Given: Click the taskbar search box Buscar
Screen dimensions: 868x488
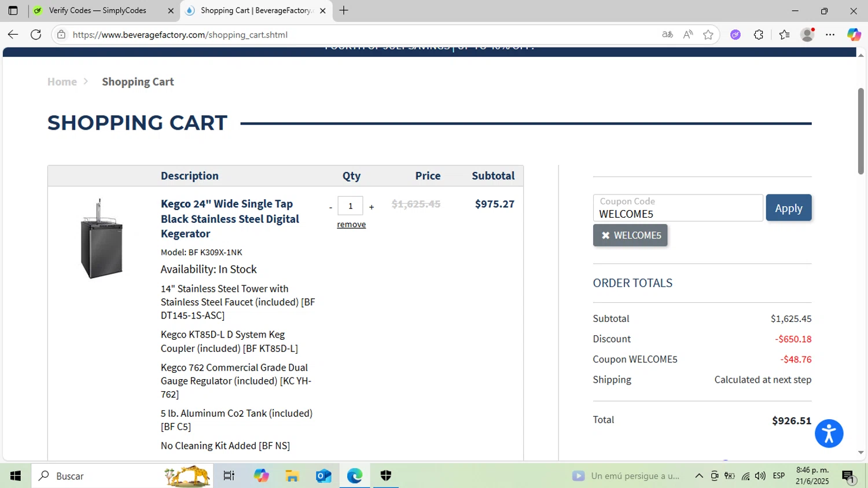Looking at the screenshot, I should tap(122, 476).
